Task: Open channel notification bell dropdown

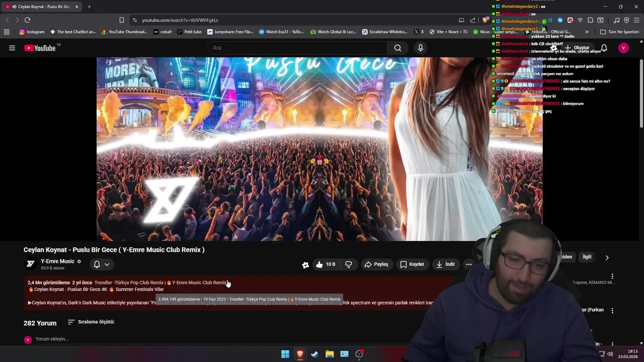Action: (x=102, y=264)
